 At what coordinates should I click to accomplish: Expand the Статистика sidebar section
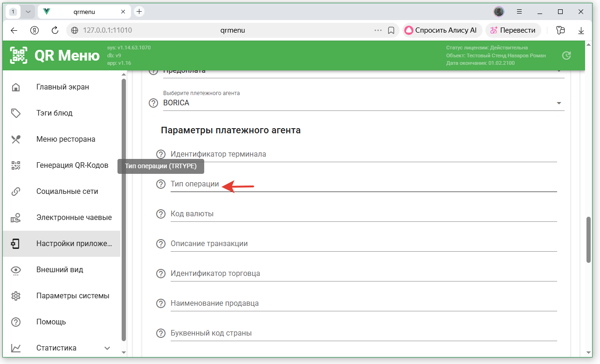click(107, 348)
